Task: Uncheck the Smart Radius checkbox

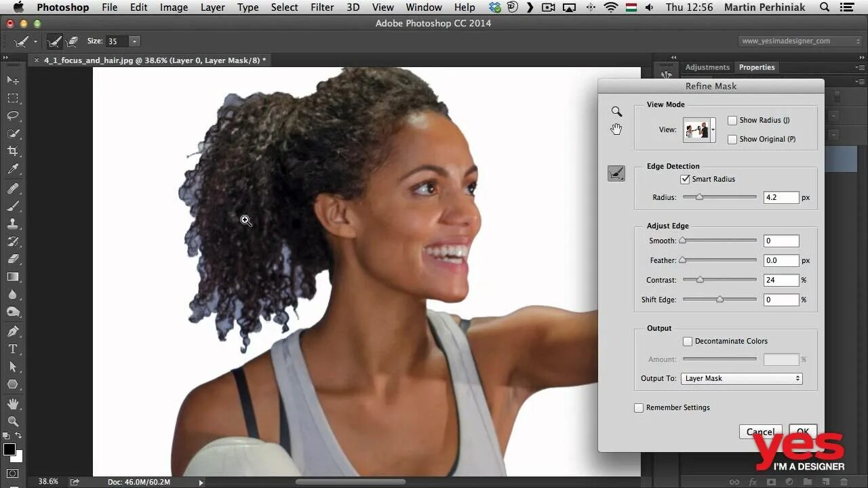Action: (x=685, y=179)
